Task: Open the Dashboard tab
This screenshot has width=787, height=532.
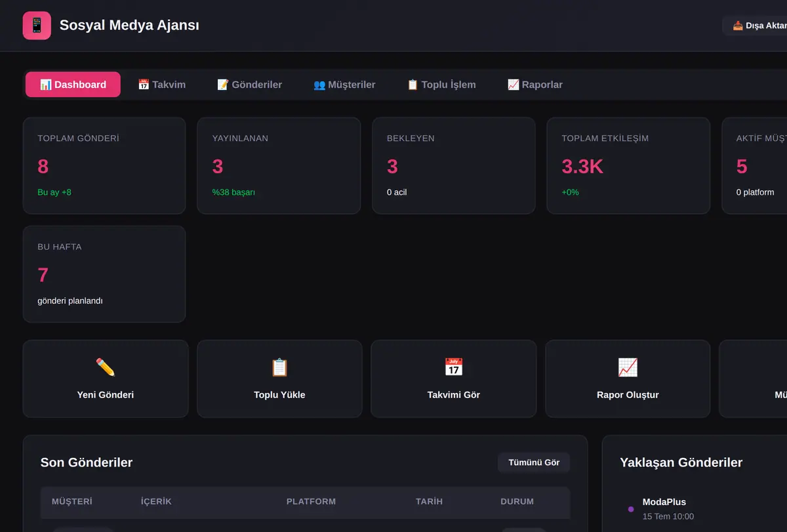Action: tap(73, 85)
